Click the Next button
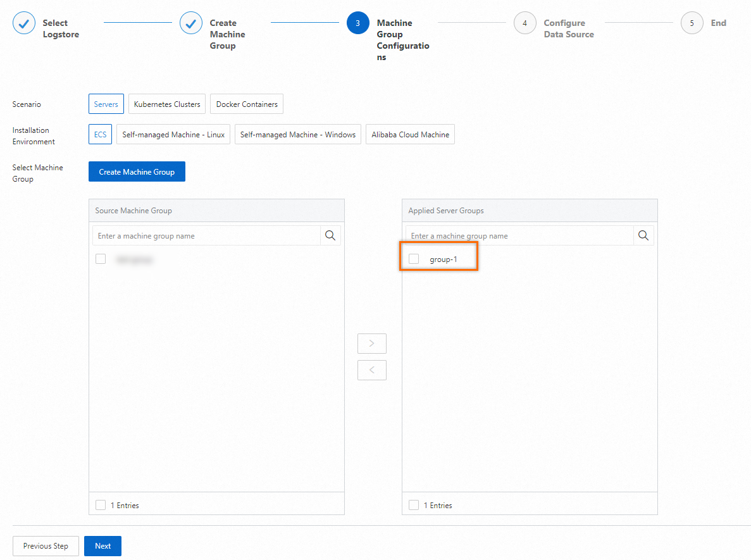 [103, 546]
